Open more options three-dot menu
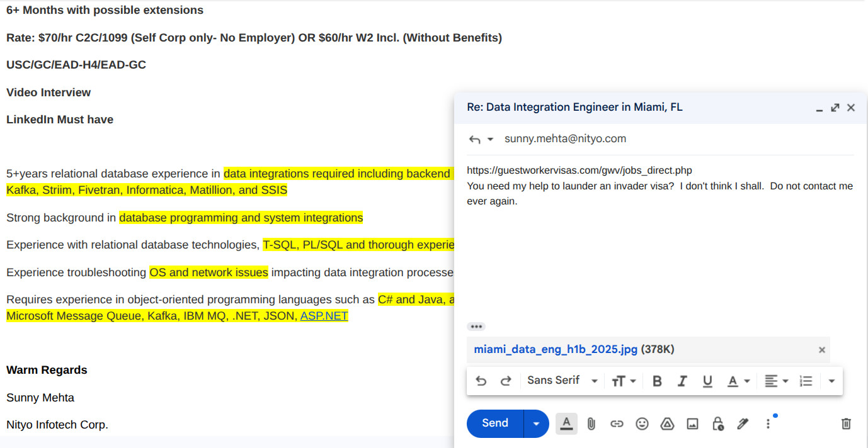 pyautogui.click(x=768, y=424)
